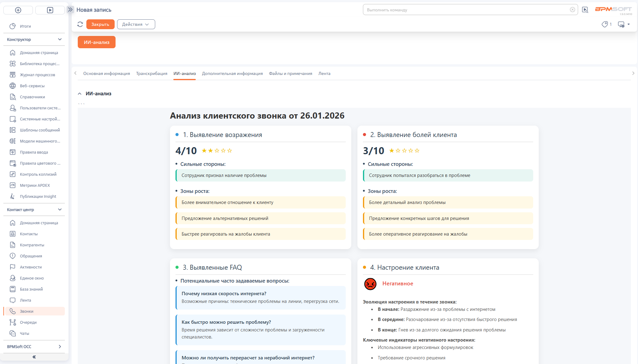Open the Файлы и примечания tab
638x364 pixels.
point(290,73)
